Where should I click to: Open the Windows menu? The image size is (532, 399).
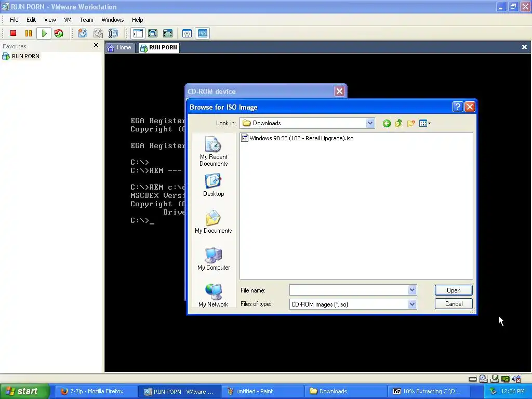point(113,20)
